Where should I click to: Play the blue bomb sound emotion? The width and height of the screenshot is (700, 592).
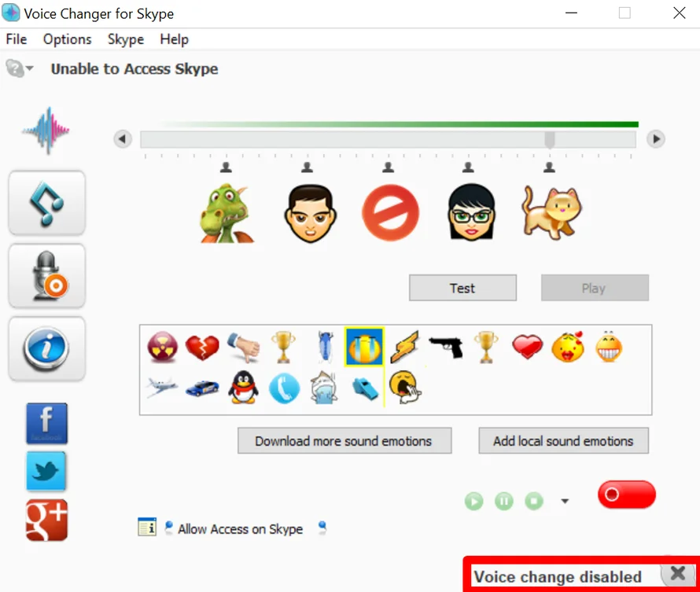point(326,347)
